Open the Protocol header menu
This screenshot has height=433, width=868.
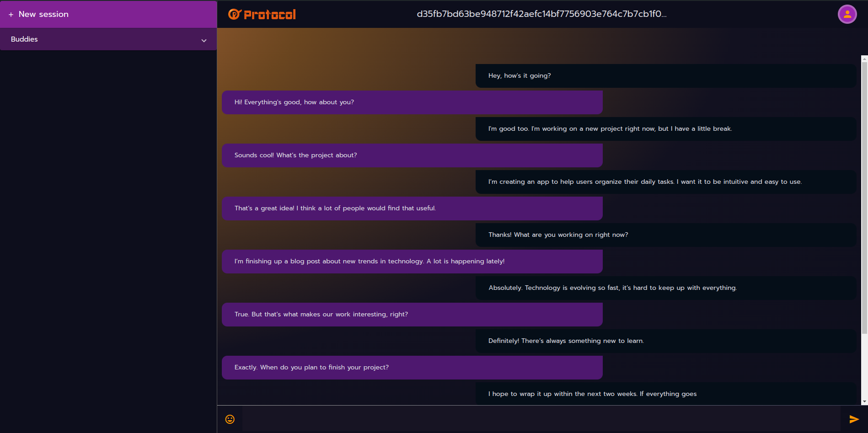262,14
